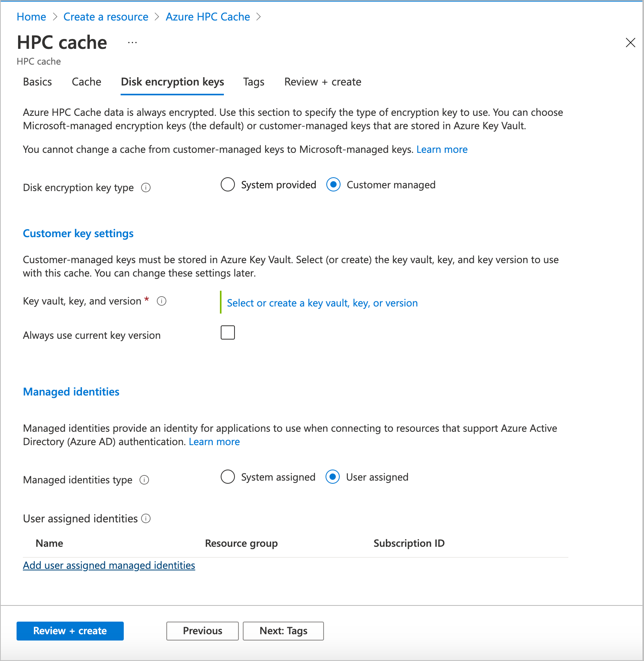Open info icon beside User assigned identities
The width and height of the screenshot is (644, 661).
click(x=146, y=518)
